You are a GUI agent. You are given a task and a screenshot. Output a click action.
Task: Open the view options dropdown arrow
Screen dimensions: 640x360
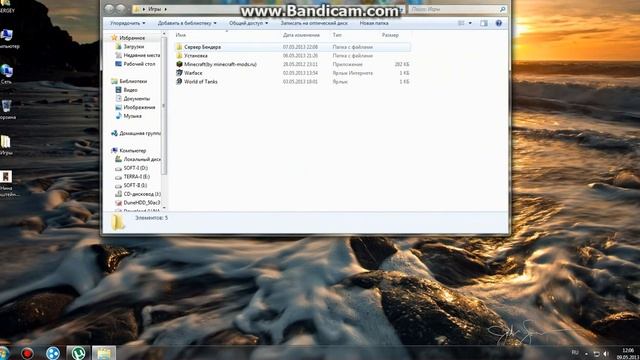point(470,23)
